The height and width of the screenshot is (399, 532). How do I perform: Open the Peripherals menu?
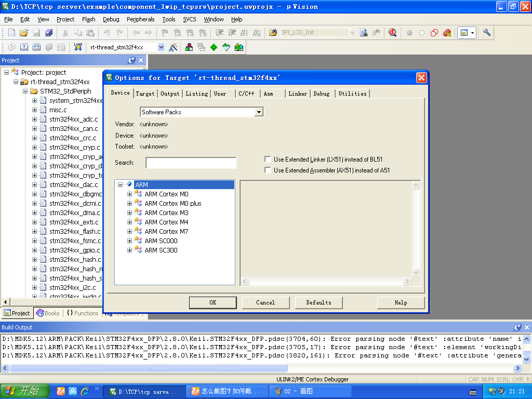[x=140, y=19]
